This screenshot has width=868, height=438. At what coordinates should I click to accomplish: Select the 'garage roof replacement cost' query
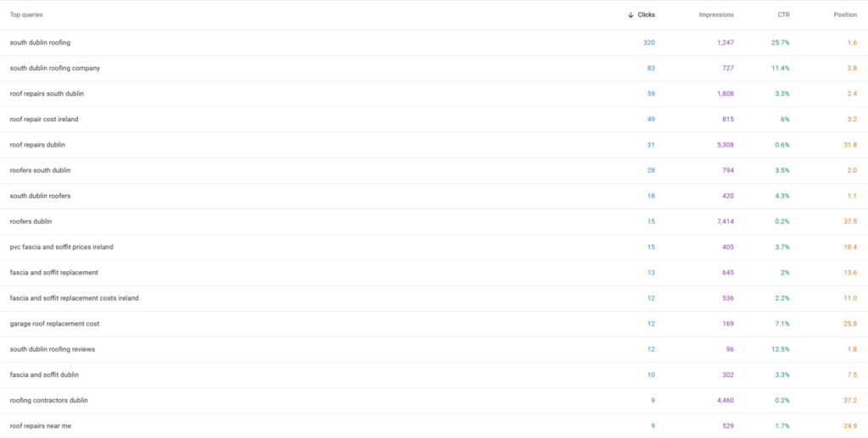click(55, 324)
